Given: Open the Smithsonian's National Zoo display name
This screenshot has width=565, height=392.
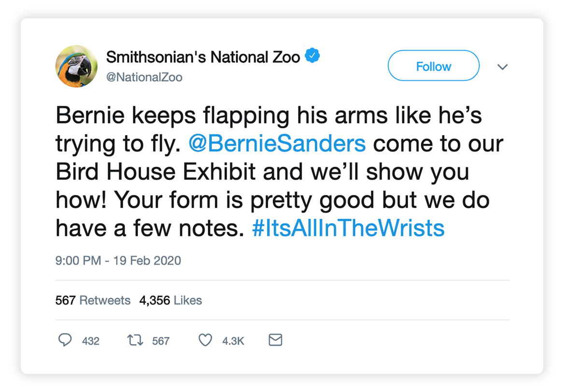Looking at the screenshot, I should 203,57.
